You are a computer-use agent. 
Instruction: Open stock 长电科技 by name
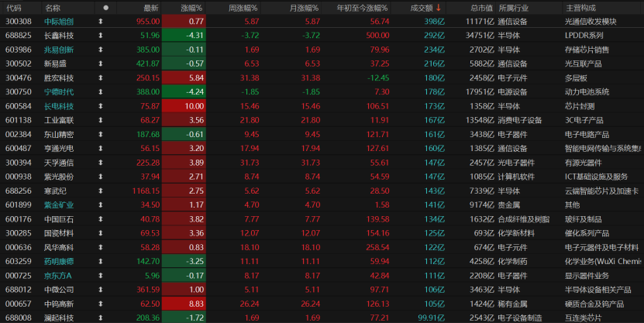pyautogui.click(x=59, y=106)
